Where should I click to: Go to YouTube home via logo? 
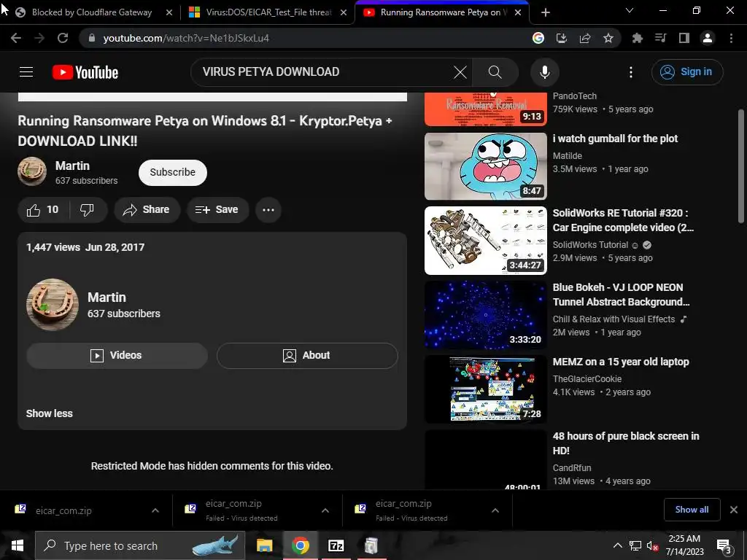(x=85, y=72)
